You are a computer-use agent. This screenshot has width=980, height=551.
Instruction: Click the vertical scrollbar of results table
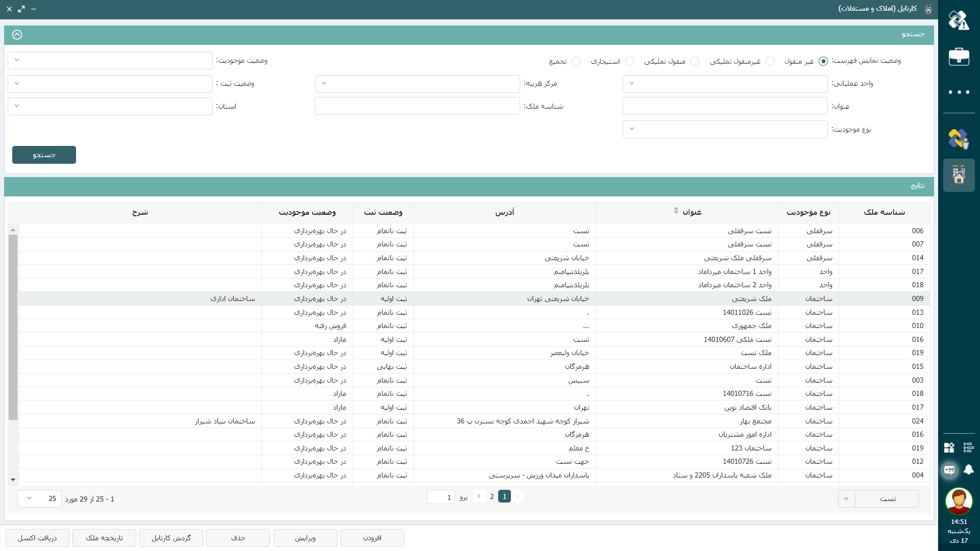pyautogui.click(x=13, y=327)
